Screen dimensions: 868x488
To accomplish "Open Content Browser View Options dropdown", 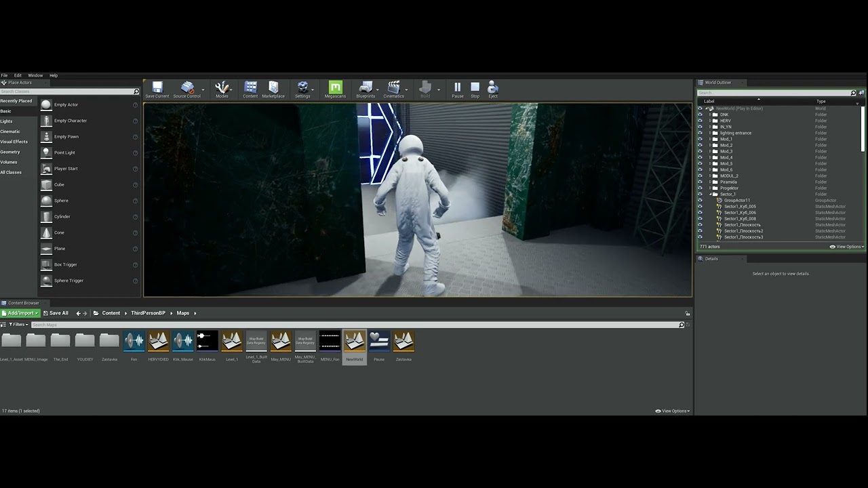I will pyautogui.click(x=673, y=411).
